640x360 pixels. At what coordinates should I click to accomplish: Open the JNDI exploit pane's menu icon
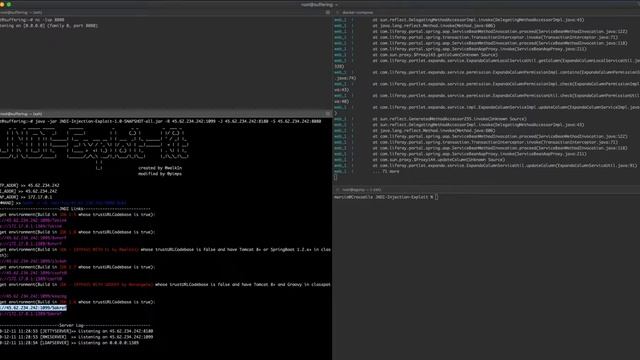point(328,114)
